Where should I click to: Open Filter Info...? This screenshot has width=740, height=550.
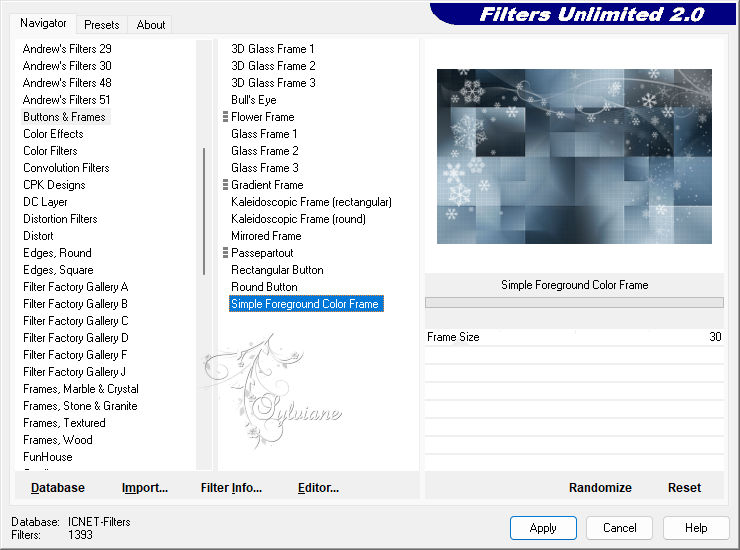pyautogui.click(x=231, y=488)
